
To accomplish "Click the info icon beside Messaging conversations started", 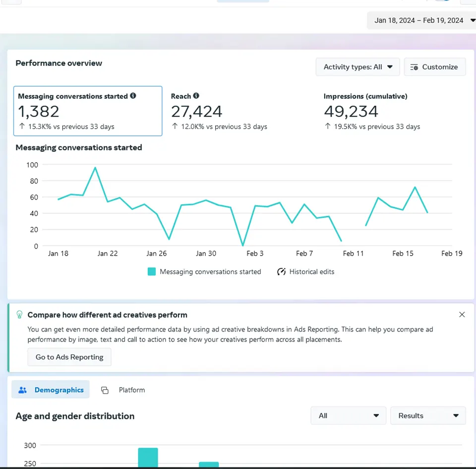I will [133, 96].
